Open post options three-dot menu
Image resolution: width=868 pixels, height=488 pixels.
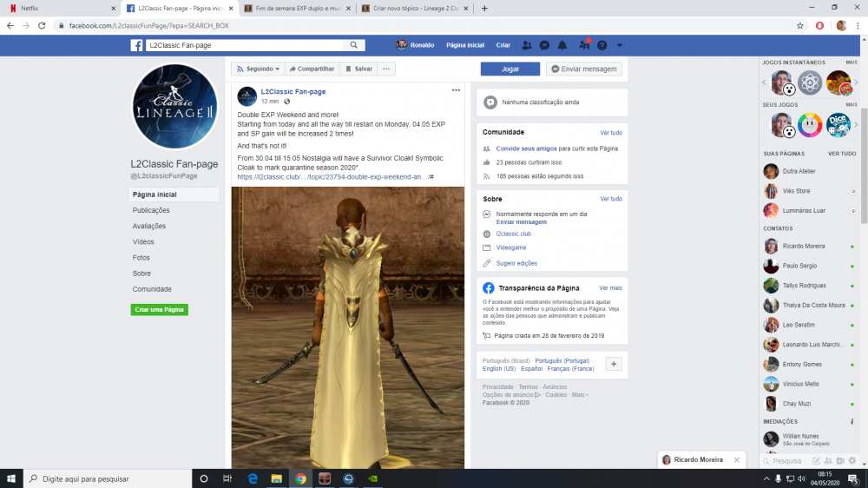[456, 90]
